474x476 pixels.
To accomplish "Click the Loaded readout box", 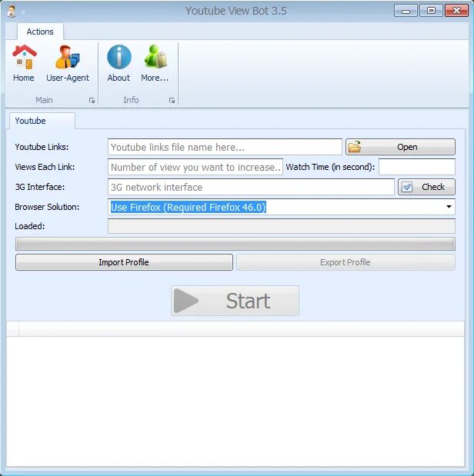I will [x=282, y=226].
